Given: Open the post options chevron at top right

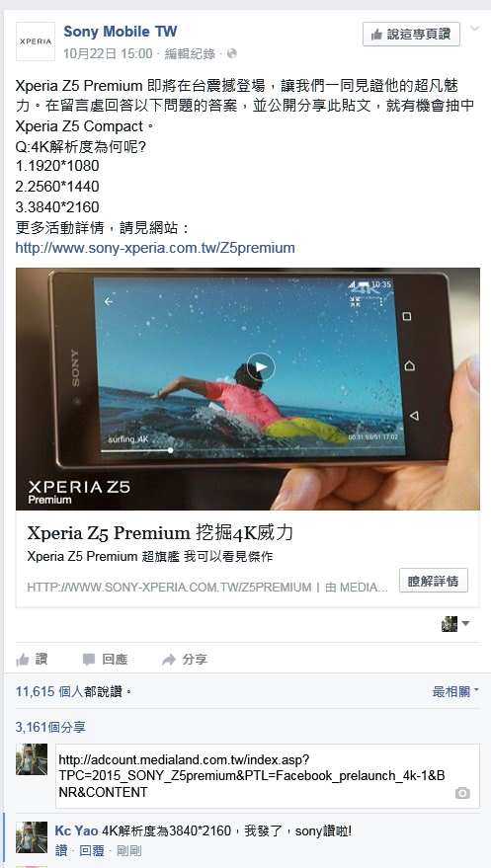Looking at the screenshot, I should [475, 29].
